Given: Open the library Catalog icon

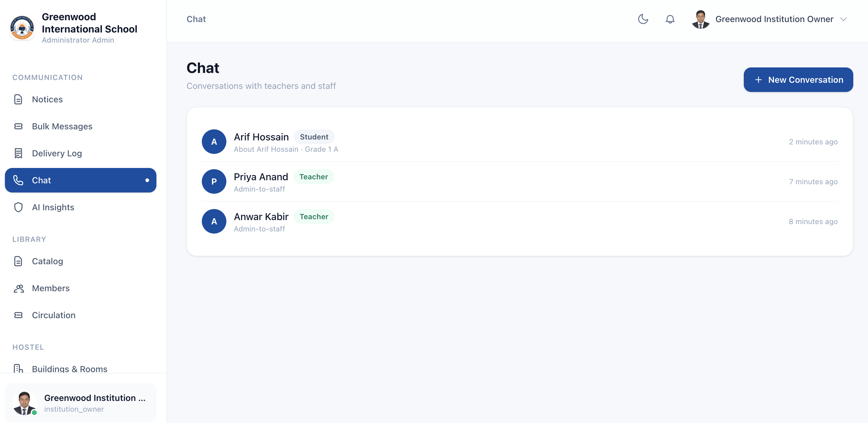Looking at the screenshot, I should (x=18, y=261).
